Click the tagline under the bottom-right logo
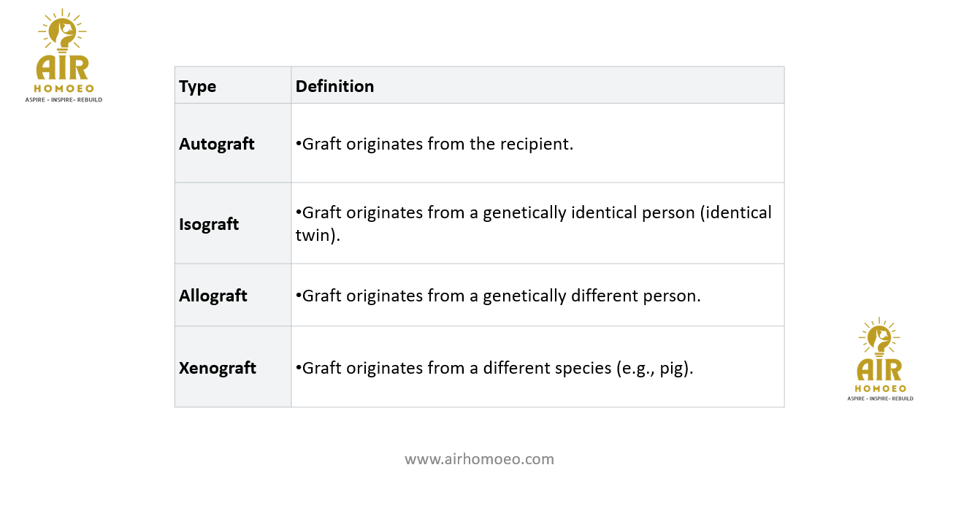This screenshot has height=527, width=980. [x=880, y=399]
